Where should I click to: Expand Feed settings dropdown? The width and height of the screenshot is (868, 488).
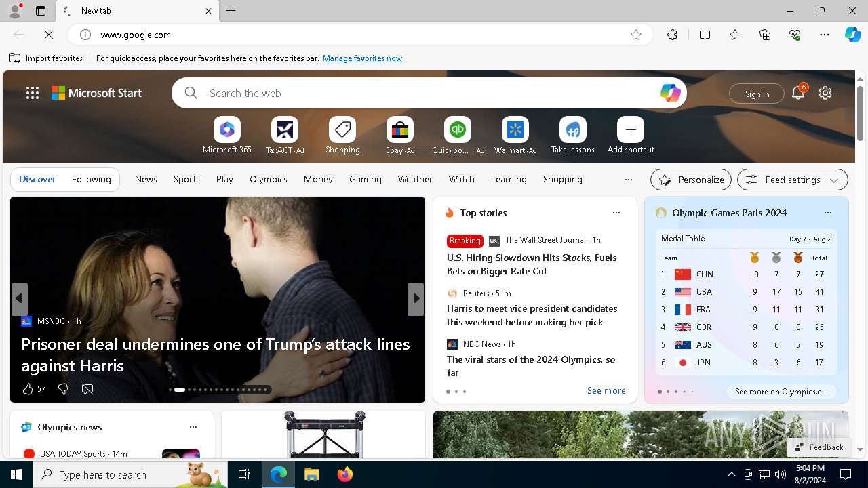pos(793,180)
